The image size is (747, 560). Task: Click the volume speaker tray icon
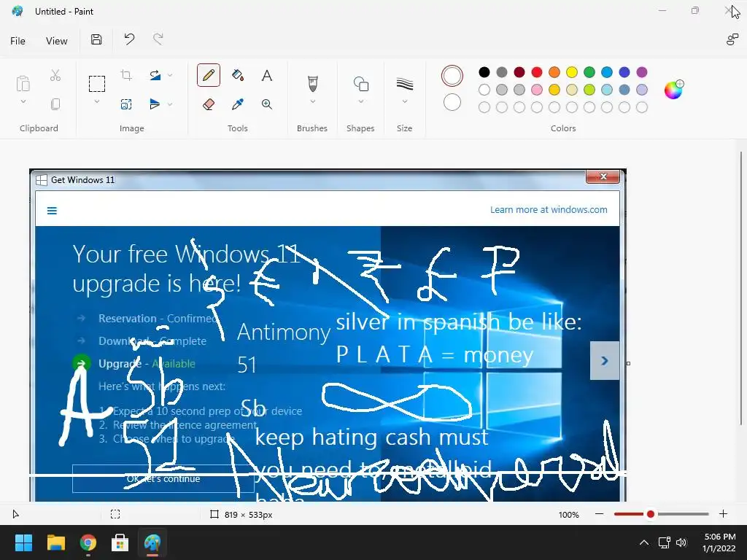682,542
